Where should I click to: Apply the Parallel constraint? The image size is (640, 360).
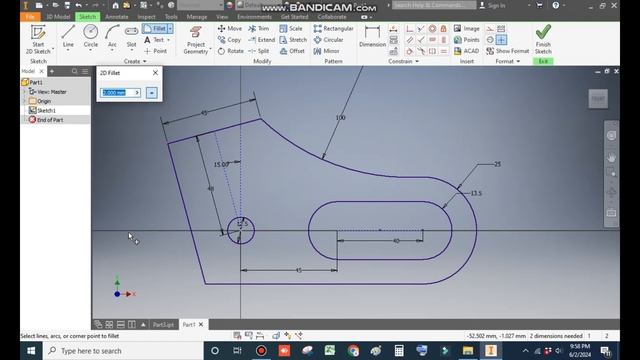coord(409,40)
